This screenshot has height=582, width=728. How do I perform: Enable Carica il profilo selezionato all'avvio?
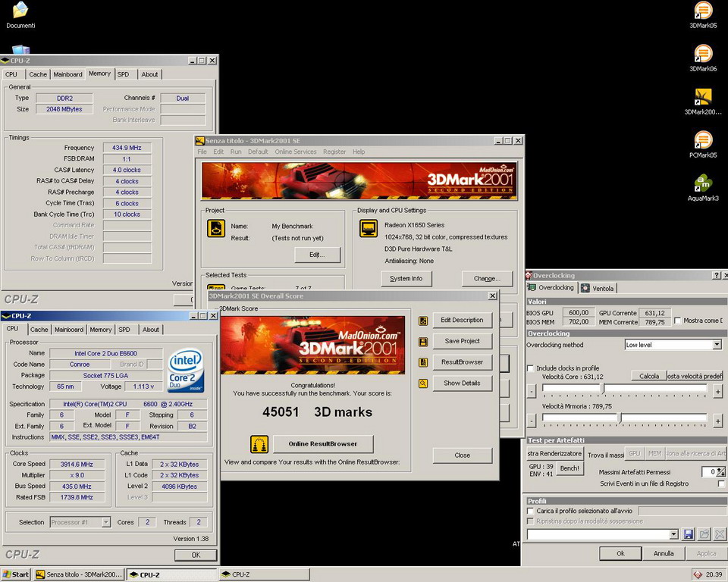click(x=530, y=511)
